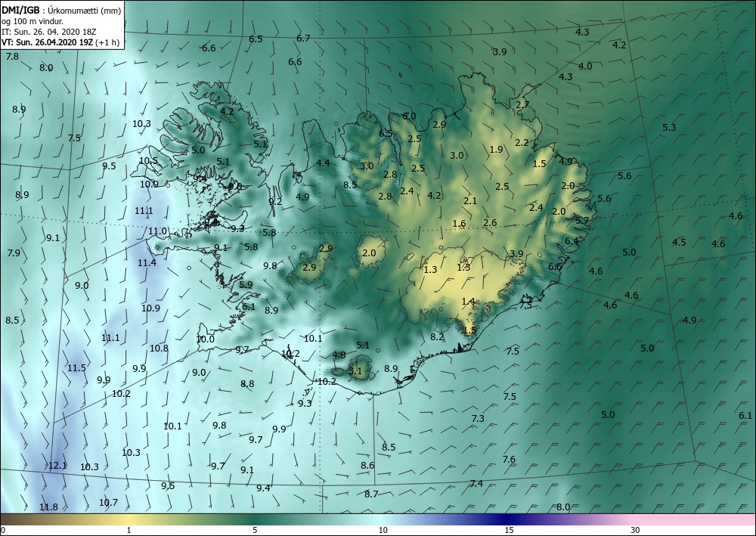
Task: Click the 7.4 value on the map
Action: coord(476,484)
